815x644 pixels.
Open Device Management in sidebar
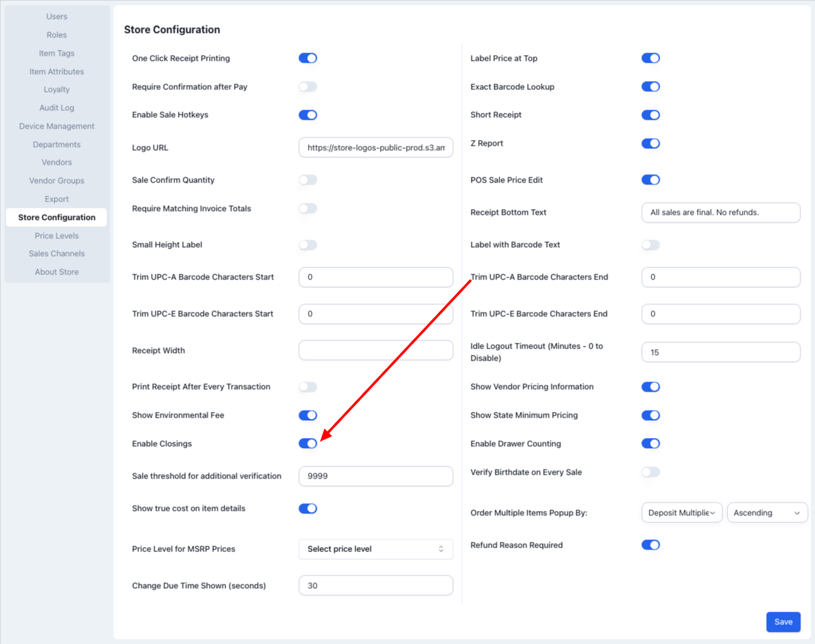(x=56, y=126)
